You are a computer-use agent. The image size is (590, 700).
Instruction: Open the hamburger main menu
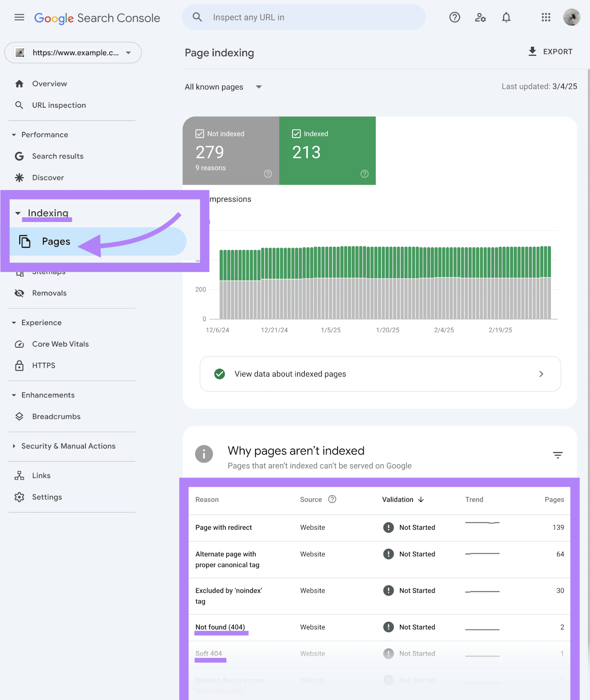coord(19,17)
